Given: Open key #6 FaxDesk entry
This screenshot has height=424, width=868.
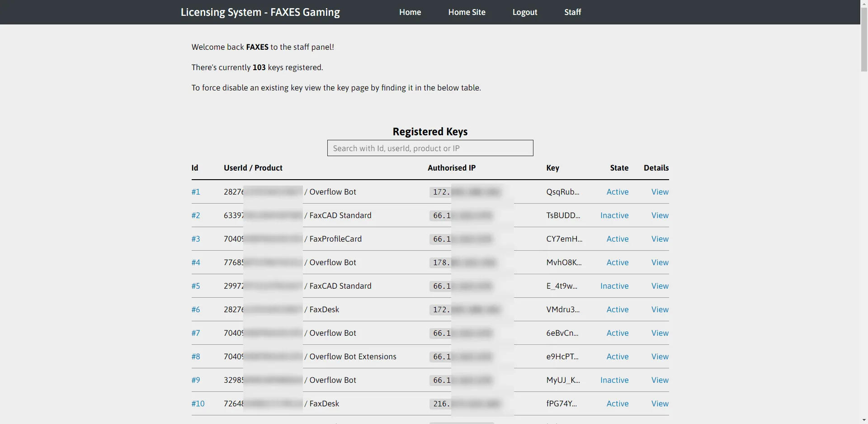Looking at the screenshot, I should coord(196,310).
